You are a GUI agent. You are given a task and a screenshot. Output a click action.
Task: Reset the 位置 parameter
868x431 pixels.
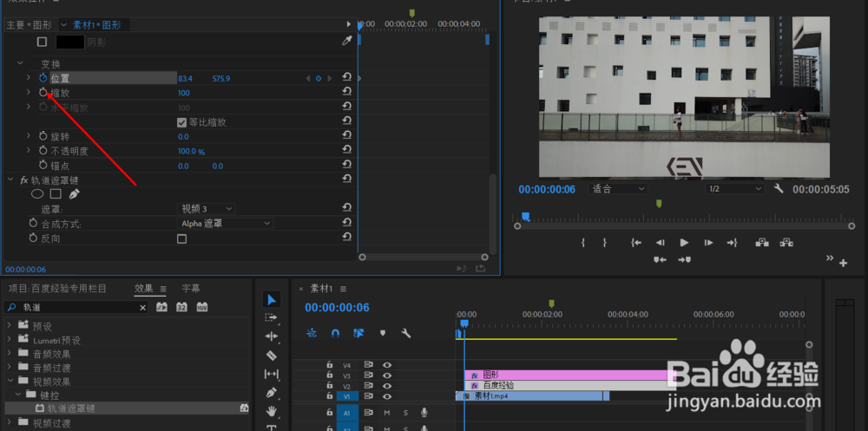click(x=346, y=78)
